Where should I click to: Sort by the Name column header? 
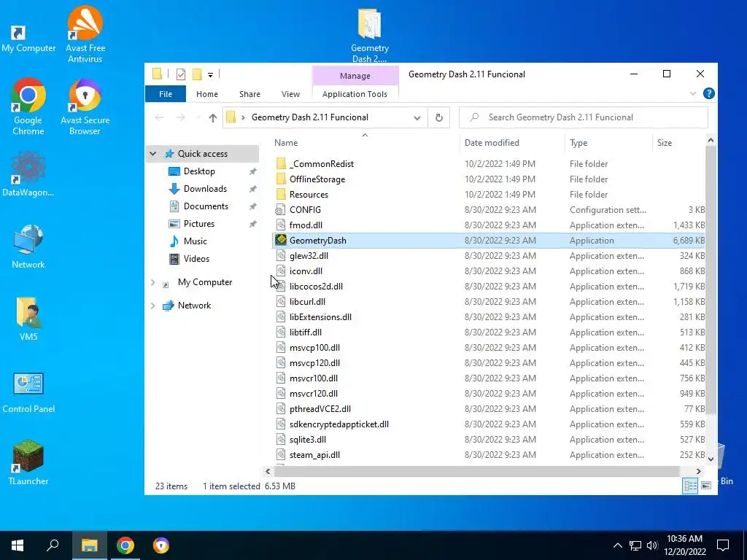[286, 142]
